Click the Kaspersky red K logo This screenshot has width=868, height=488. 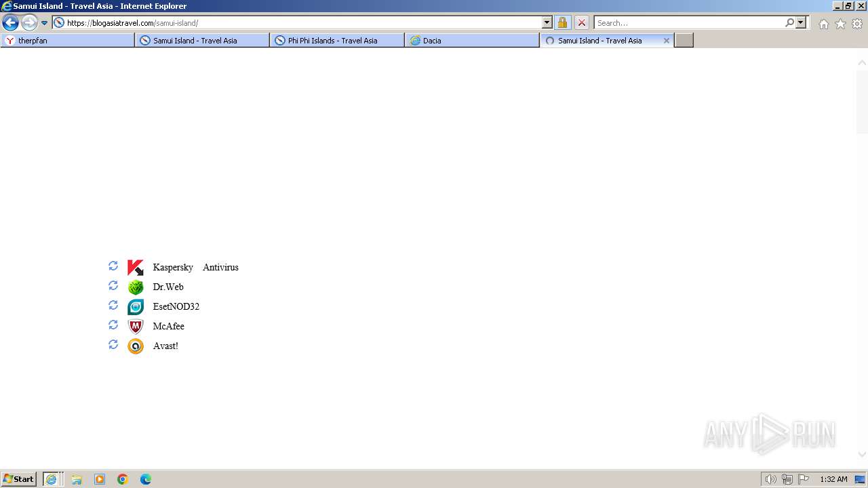[x=136, y=268]
